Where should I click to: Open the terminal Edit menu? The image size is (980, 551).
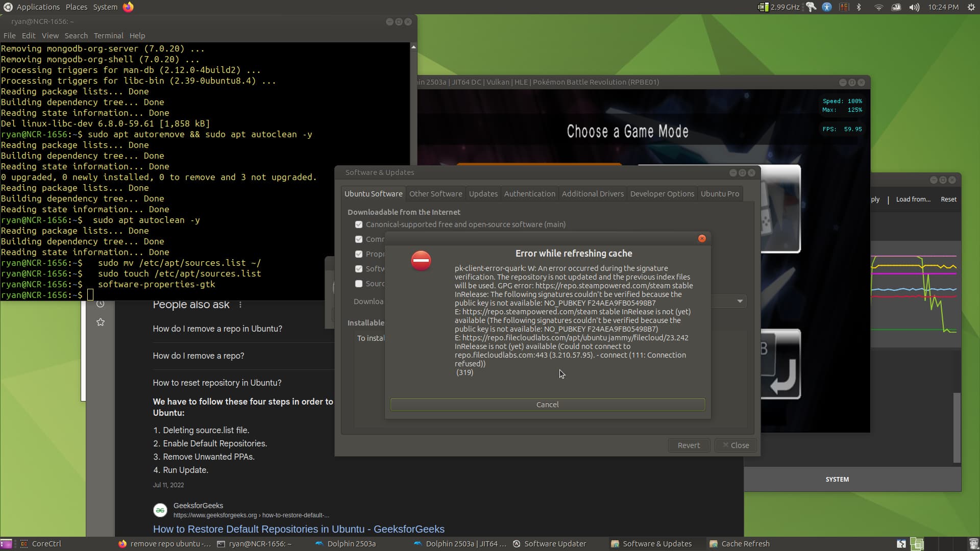29,36
